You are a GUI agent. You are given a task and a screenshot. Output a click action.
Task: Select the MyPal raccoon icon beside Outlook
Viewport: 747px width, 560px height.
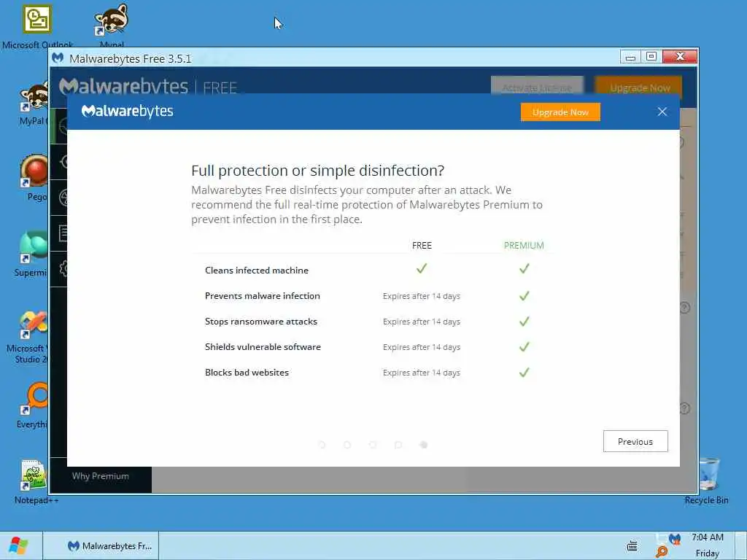(112, 20)
